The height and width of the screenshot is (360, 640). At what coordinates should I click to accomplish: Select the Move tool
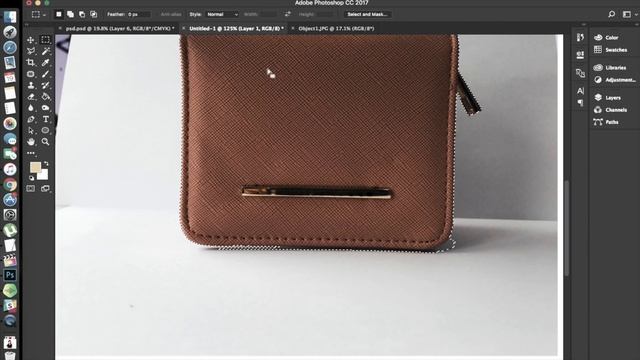point(31,40)
